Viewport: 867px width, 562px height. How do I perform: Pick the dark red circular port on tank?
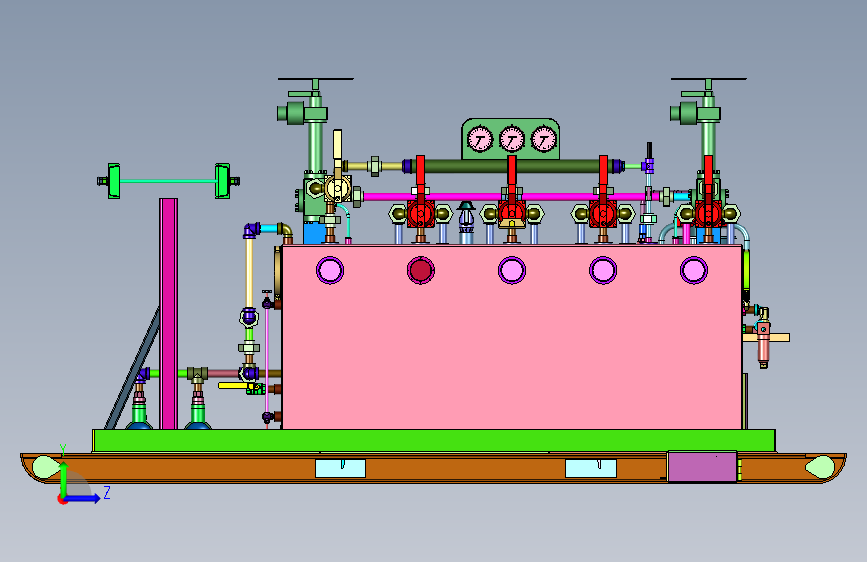click(421, 270)
